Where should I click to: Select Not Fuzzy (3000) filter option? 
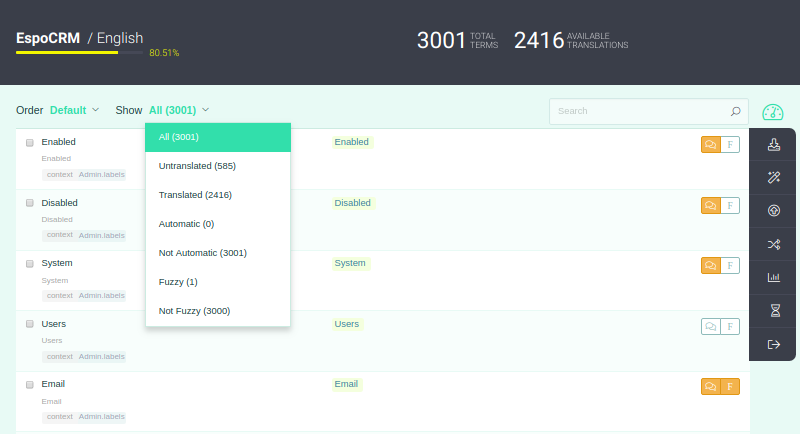[x=218, y=311]
